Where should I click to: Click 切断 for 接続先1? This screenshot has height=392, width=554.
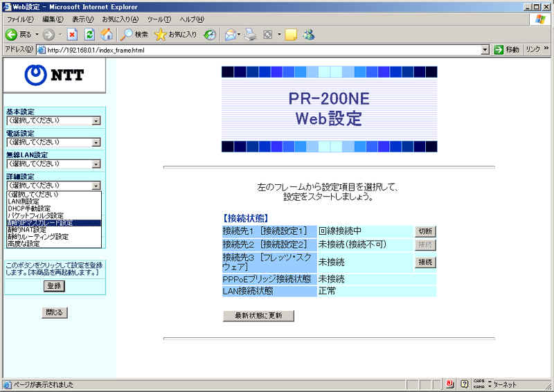pos(425,231)
